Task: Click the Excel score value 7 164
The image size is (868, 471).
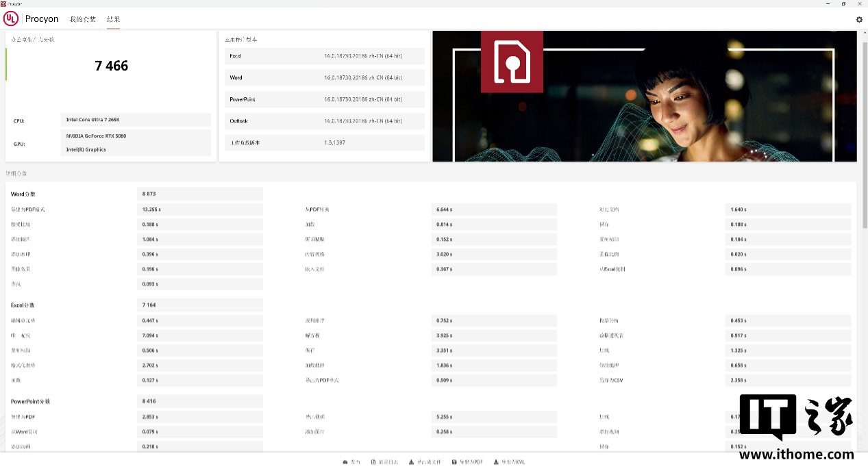Action: [x=199, y=305]
